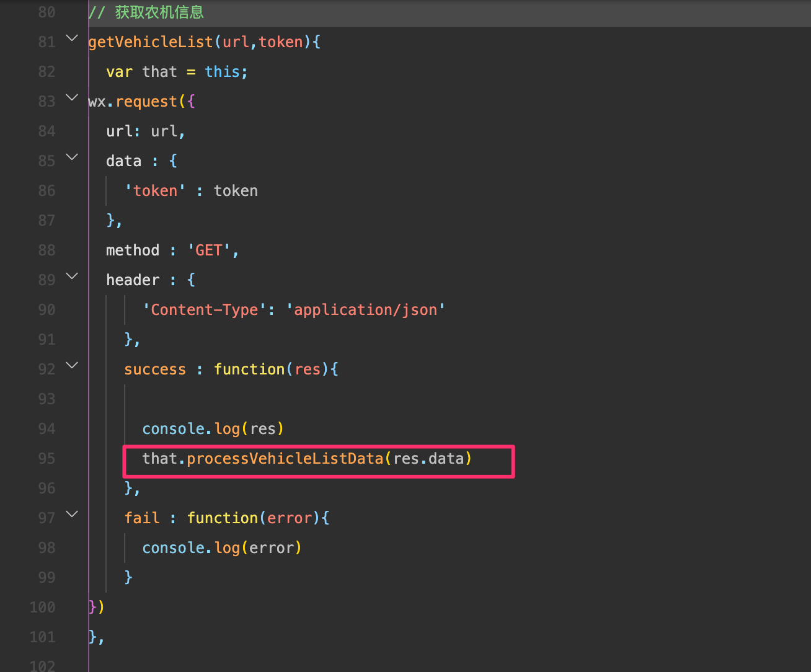Click the comment 获取农机信息
Image resolution: width=811 pixels, height=672 pixels.
click(146, 12)
